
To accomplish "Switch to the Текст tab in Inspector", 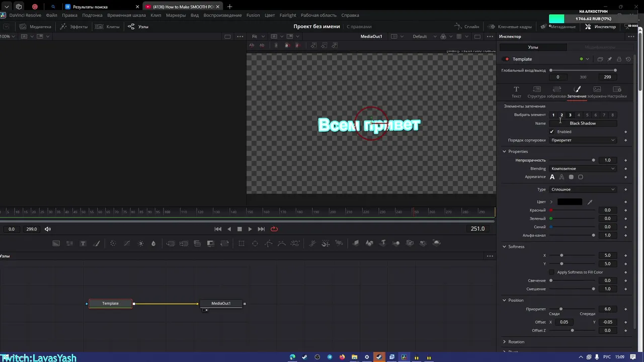I will [516, 92].
